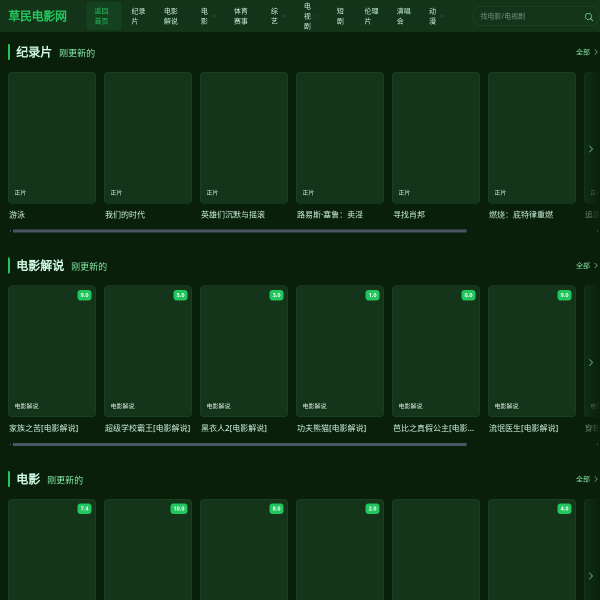Open the 寻找肖邦 poster card

436,138
